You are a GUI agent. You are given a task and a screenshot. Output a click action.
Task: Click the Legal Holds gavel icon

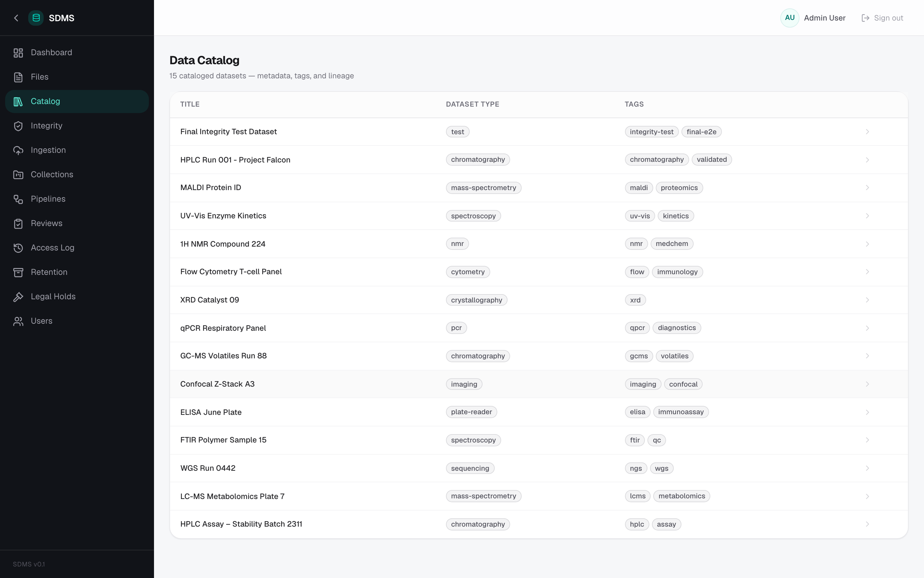coord(18,297)
